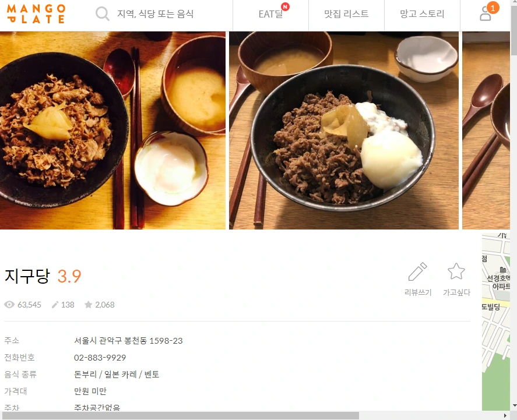Click the notification badge showing 1
The image size is (517, 420).
(x=493, y=8)
